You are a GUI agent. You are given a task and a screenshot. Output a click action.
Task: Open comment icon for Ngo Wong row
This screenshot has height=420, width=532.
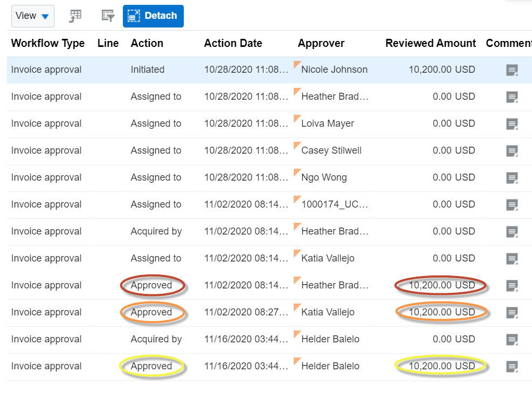tap(512, 178)
